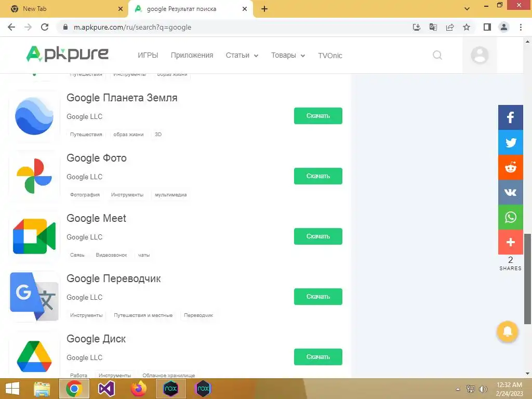Click the 3D tag under Google Планета Земля

158,135
